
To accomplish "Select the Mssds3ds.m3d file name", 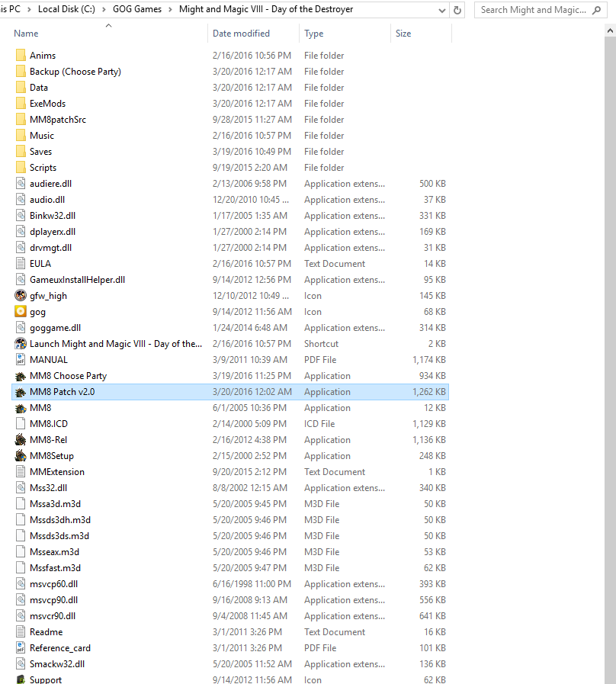I will pyautogui.click(x=59, y=536).
